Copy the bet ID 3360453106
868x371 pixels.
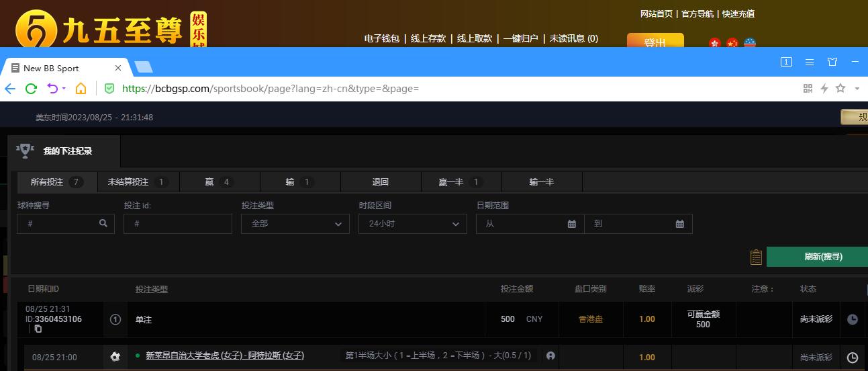38,329
